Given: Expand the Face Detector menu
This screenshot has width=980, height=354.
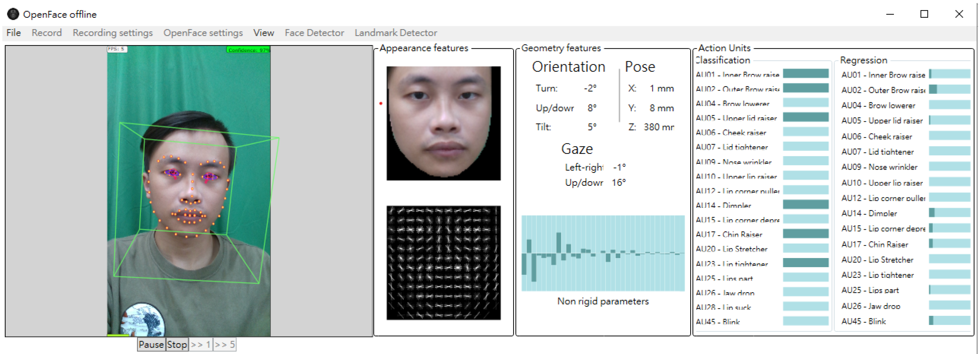Looking at the screenshot, I should pos(314,33).
